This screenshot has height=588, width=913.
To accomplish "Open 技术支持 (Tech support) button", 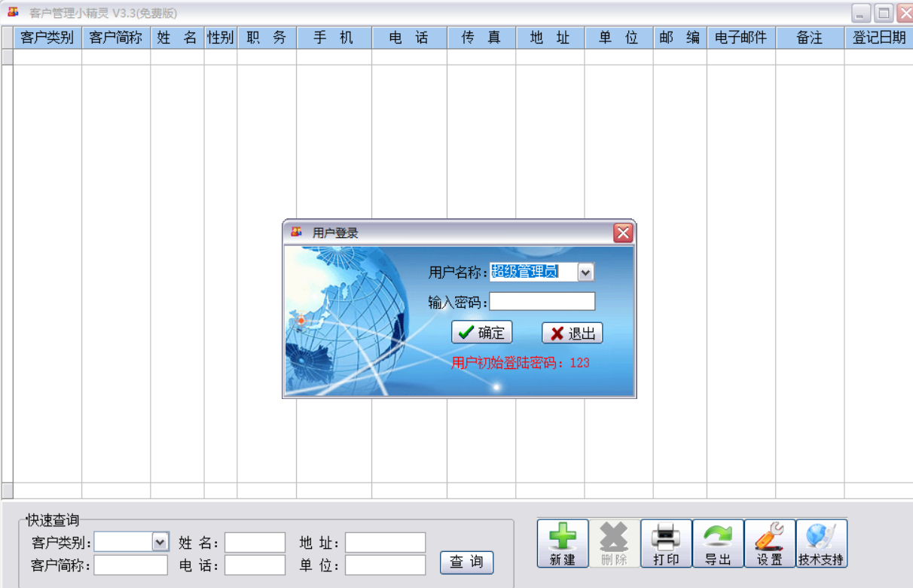I will (821, 544).
